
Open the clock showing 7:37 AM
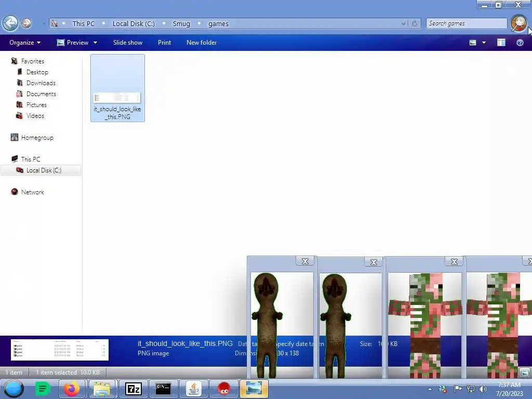tap(509, 389)
